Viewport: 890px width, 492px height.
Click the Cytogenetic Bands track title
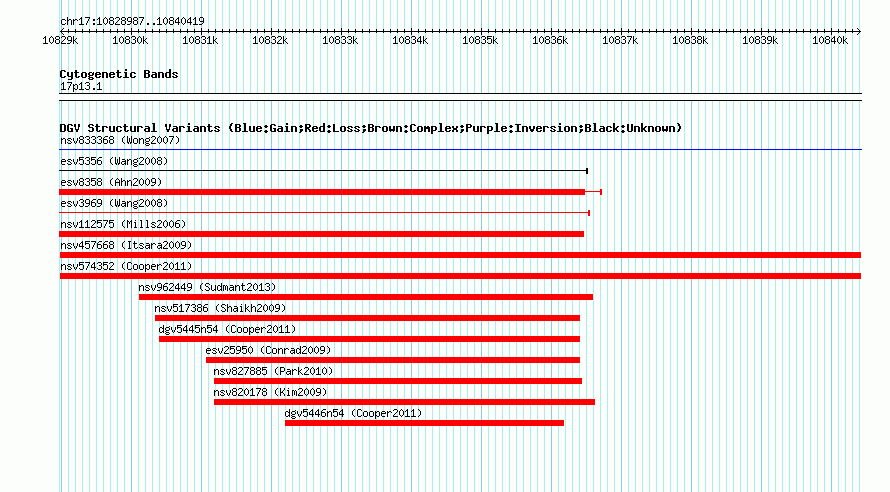click(x=119, y=74)
